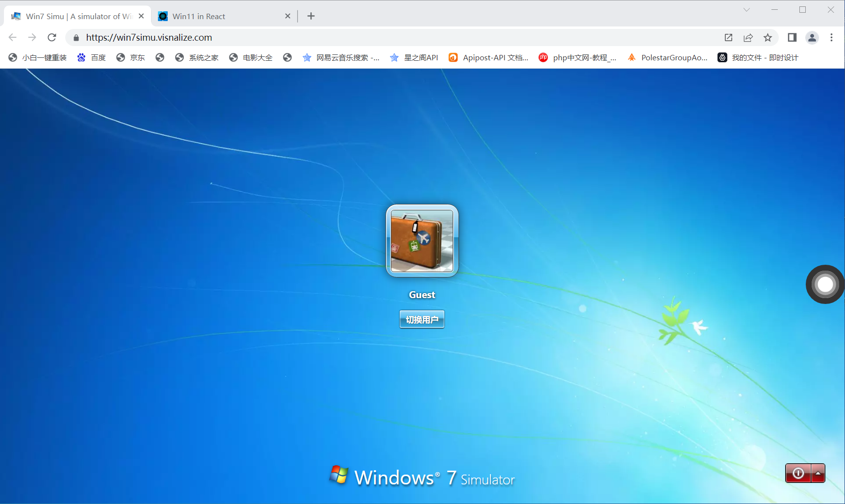845x504 pixels.
Task: Reload the current page
Action: [52, 37]
